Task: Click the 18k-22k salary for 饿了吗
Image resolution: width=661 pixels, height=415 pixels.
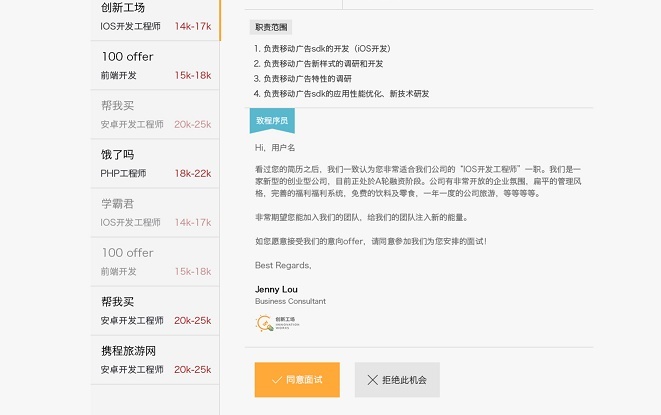Action: [193, 173]
